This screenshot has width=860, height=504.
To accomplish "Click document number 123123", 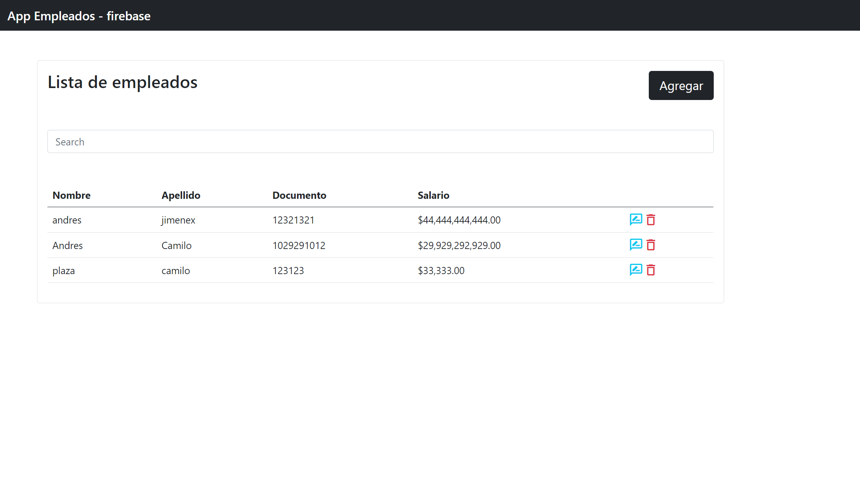I will [x=288, y=271].
